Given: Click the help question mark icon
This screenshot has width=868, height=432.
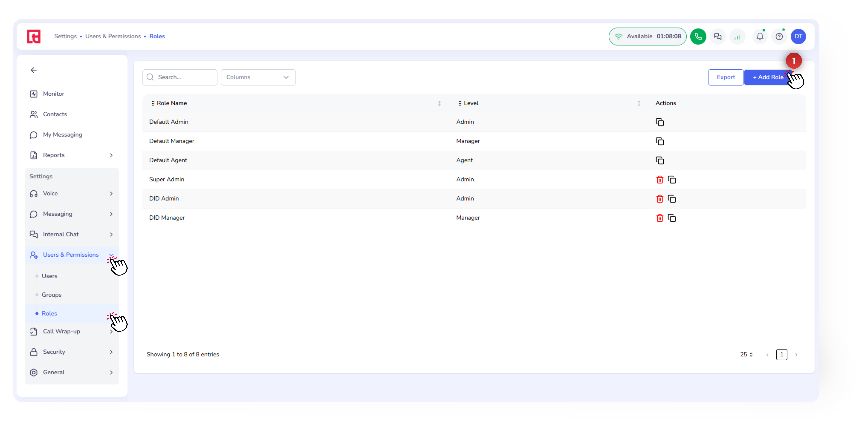Looking at the screenshot, I should pos(779,36).
